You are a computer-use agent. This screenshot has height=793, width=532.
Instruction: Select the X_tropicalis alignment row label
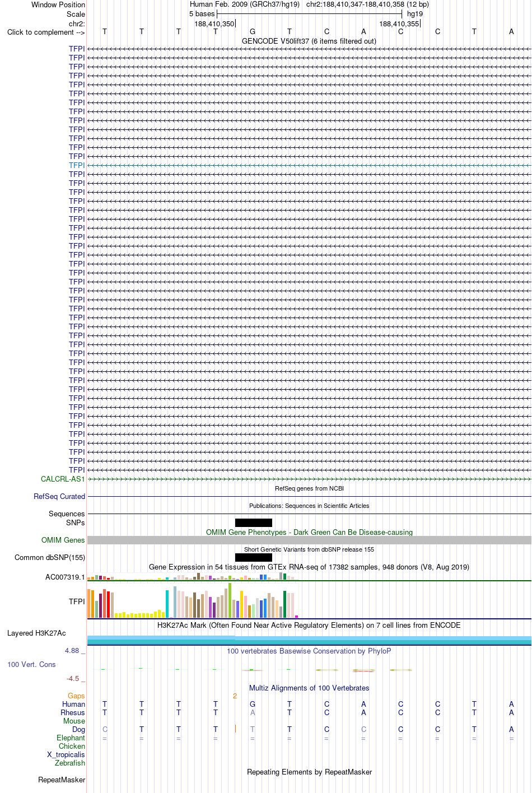tap(66, 754)
